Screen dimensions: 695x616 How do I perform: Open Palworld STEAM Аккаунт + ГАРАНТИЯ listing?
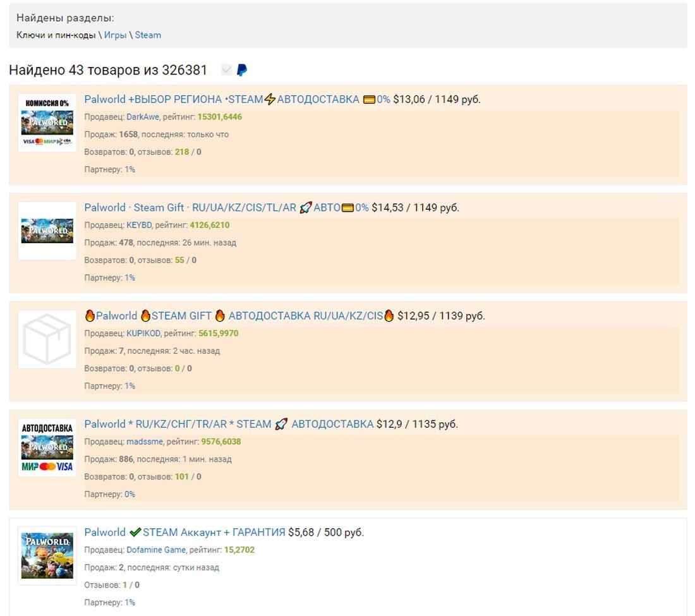click(x=185, y=532)
